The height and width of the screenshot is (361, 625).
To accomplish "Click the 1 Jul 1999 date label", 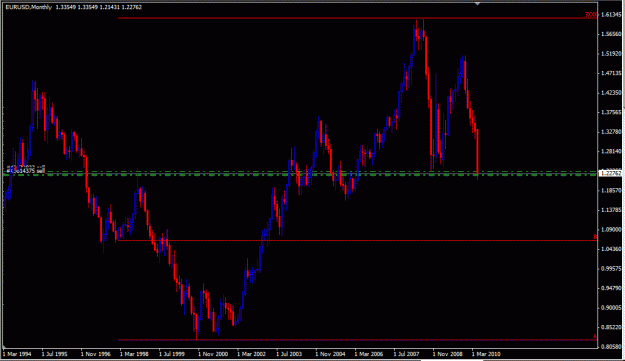I will pyautogui.click(x=172, y=354).
